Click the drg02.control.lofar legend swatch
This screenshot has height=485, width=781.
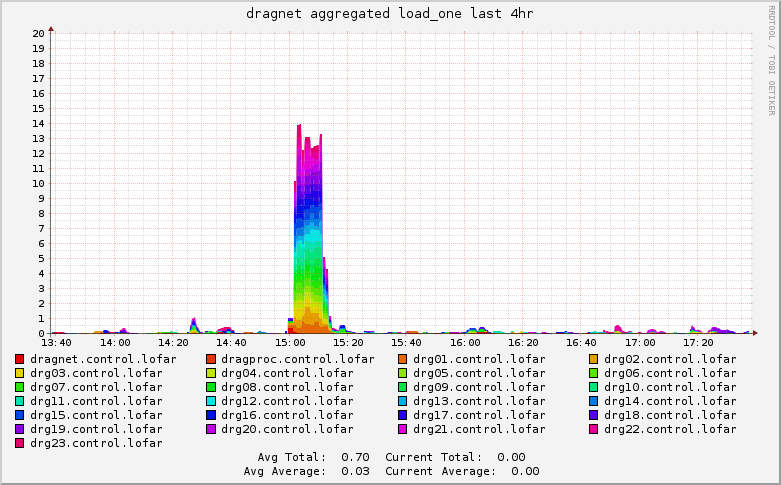593,359
